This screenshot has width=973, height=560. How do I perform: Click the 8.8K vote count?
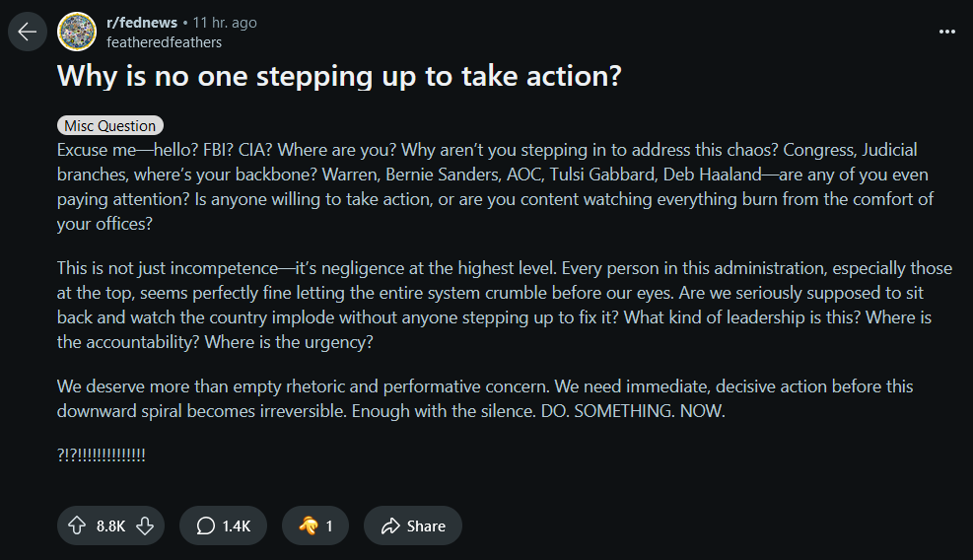tap(111, 525)
